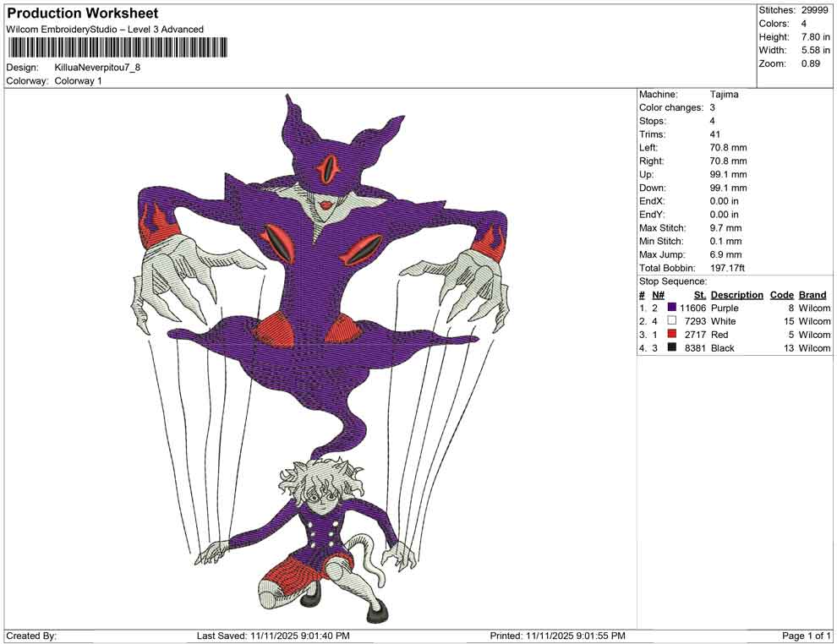Click the 'Printed' timestamp in the footer
Viewport: 837px width, 644px height.
[557, 636]
